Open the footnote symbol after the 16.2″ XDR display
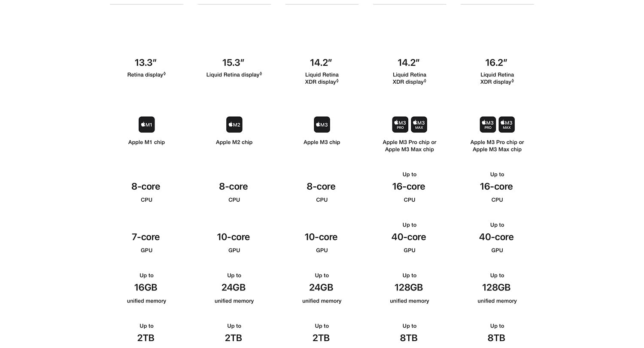 (513, 81)
